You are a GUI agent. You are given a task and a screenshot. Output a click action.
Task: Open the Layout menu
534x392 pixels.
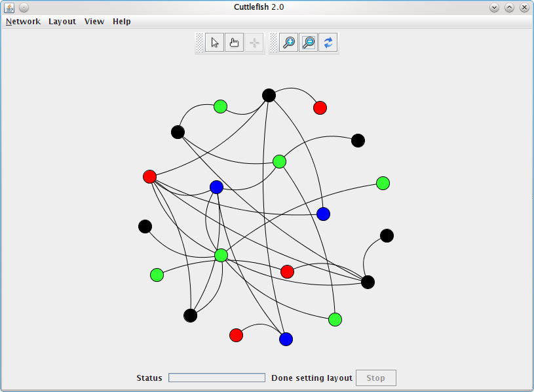point(62,22)
